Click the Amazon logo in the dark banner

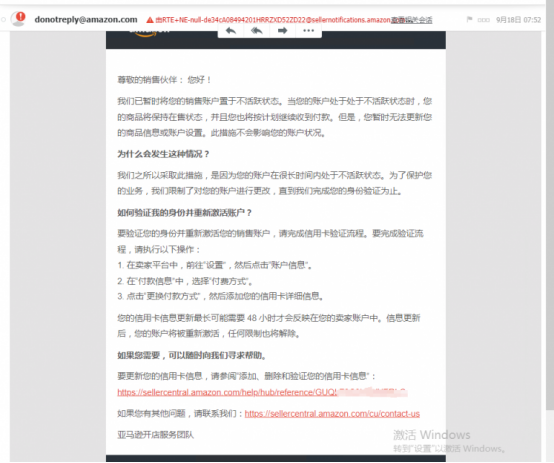click(148, 33)
